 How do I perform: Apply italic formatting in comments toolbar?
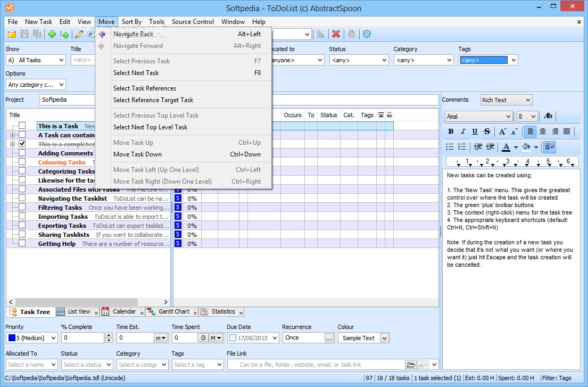(x=463, y=131)
